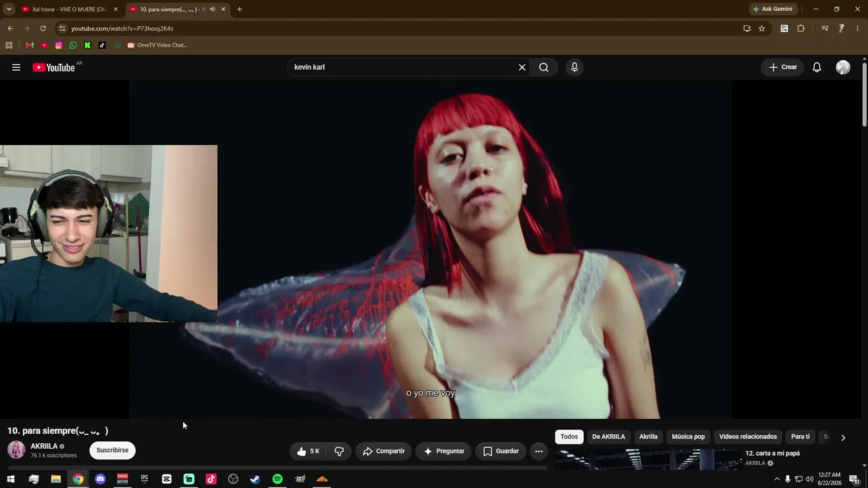Open File Explorer from taskbar
Viewport: 868px width, 488px height.
coord(56,479)
